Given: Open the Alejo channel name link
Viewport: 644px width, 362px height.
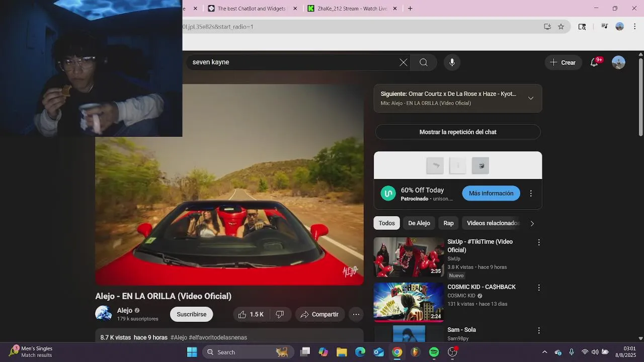Looking at the screenshot, I should coord(125,310).
